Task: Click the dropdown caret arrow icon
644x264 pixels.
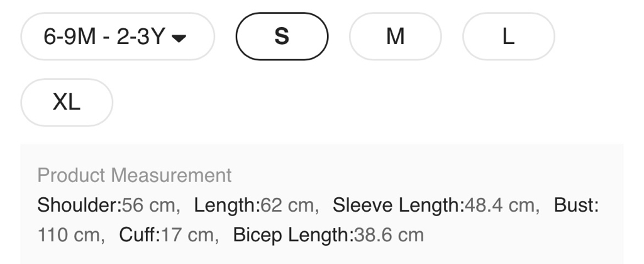Action: [x=179, y=38]
